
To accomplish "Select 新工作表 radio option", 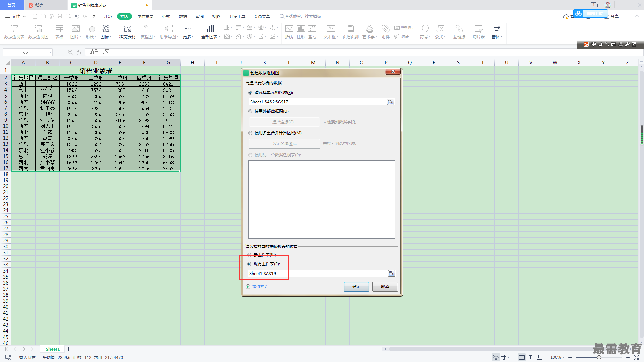I will (249, 255).
